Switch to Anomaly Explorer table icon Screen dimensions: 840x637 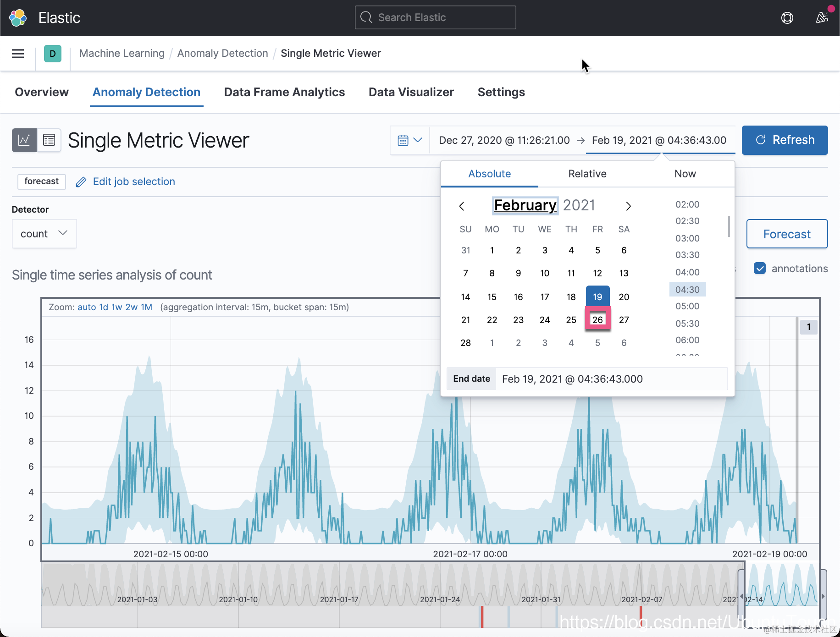click(49, 140)
